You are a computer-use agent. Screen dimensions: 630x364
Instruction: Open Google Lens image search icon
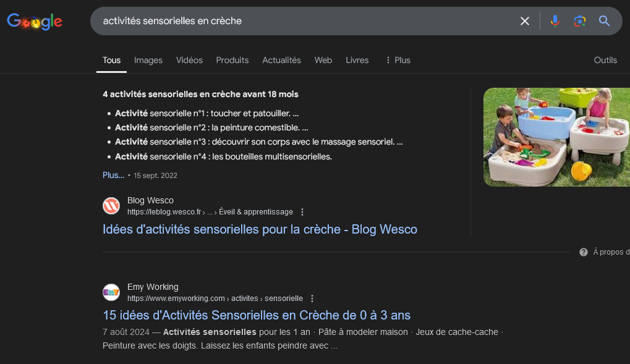579,21
